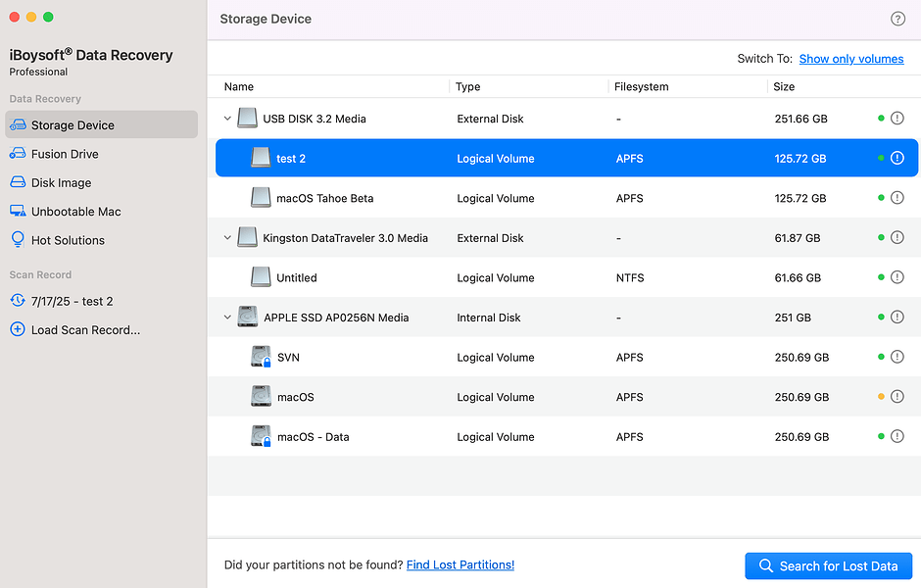Image resolution: width=921 pixels, height=588 pixels.
Task: Click the locked macOS - Data volume icon
Action: click(x=261, y=436)
